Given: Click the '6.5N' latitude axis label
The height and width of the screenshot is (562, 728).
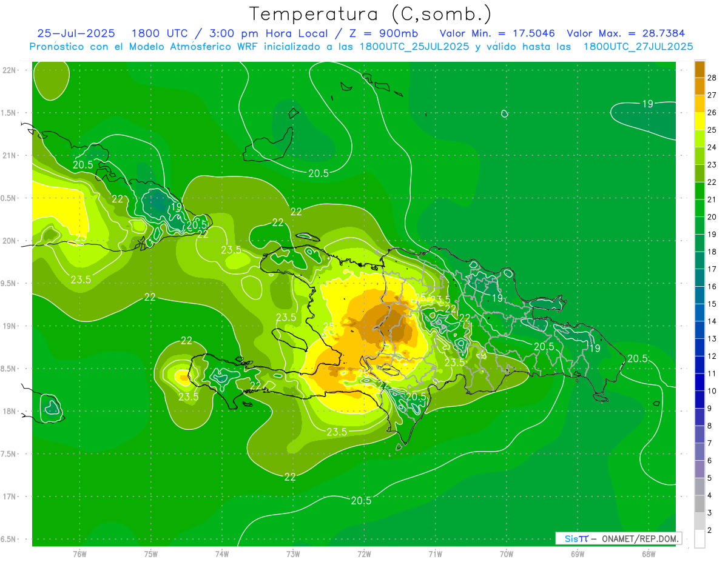Looking at the screenshot, I should (8, 539).
